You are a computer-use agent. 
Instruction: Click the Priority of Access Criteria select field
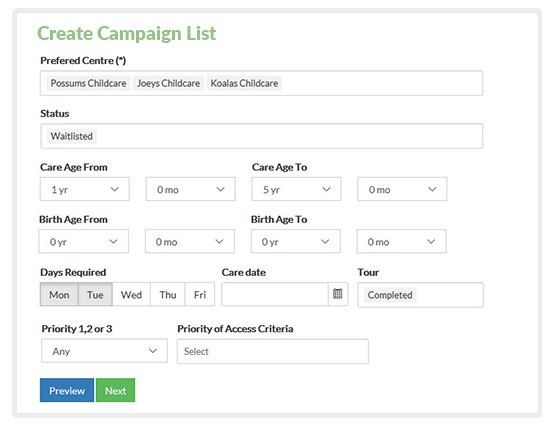[x=273, y=351]
